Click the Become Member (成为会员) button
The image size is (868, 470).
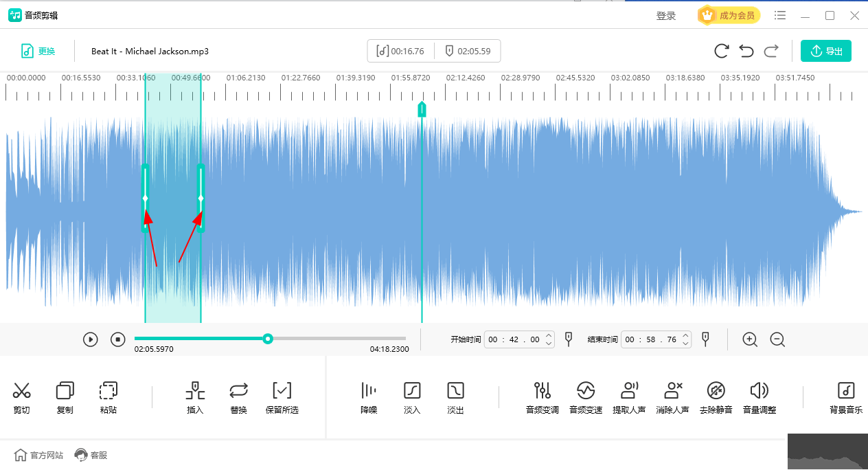click(729, 15)
